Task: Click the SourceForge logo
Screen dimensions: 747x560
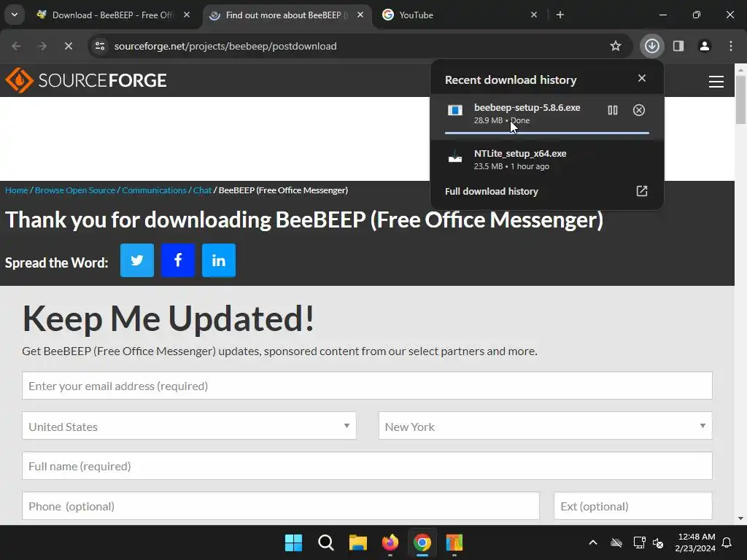Action: coord(86,80)
